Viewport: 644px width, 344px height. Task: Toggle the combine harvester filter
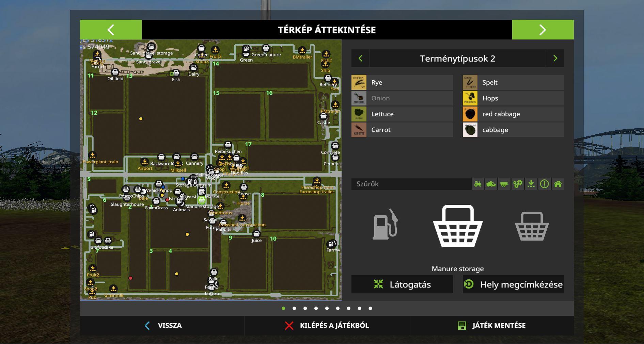point(491,184)
